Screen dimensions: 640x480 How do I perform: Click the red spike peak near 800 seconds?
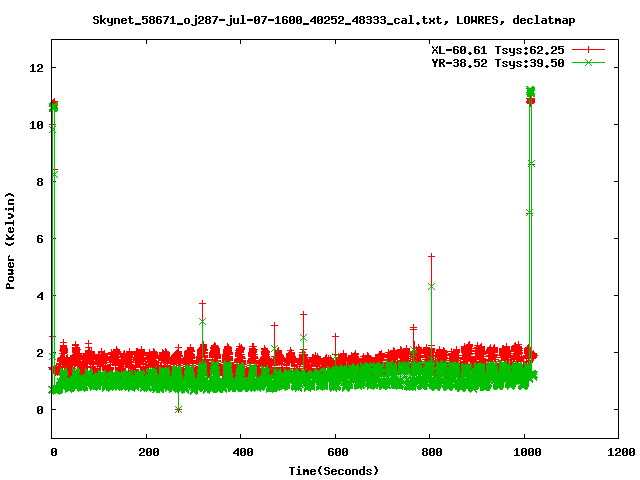pyautogui.click(x=431, y=256)
